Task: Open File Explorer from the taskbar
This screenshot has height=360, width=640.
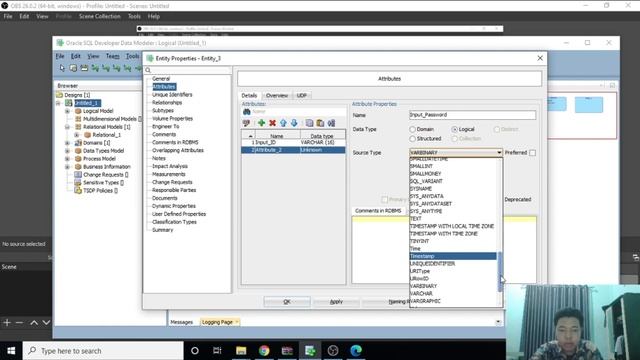Action: tap(241, 351)
